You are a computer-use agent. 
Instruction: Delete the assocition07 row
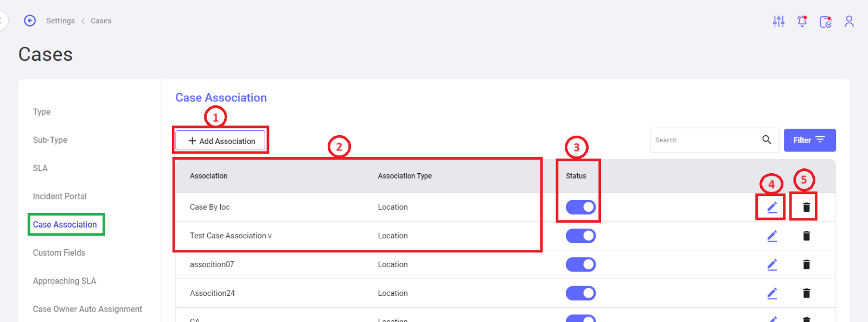tap(806, 264)
